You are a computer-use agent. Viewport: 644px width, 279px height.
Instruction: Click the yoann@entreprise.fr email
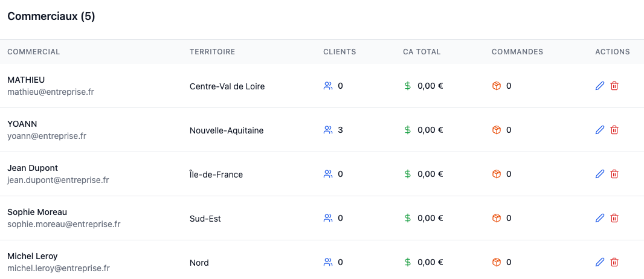[47, 136]
